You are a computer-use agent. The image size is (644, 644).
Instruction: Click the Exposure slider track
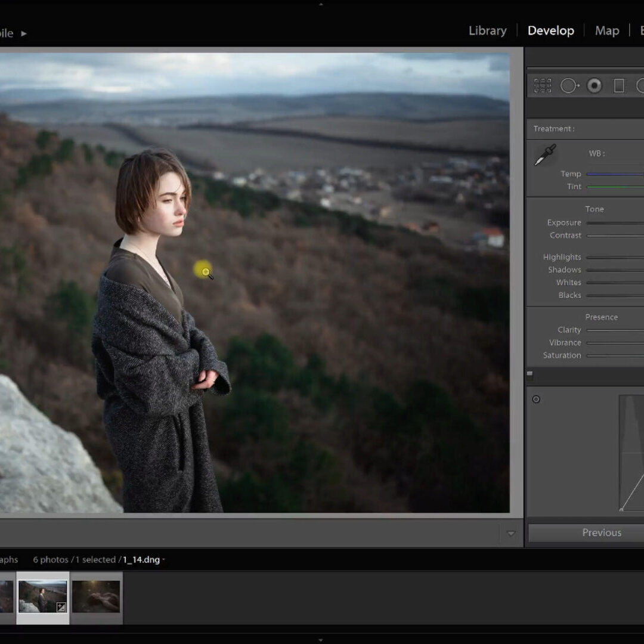point(614,223)
